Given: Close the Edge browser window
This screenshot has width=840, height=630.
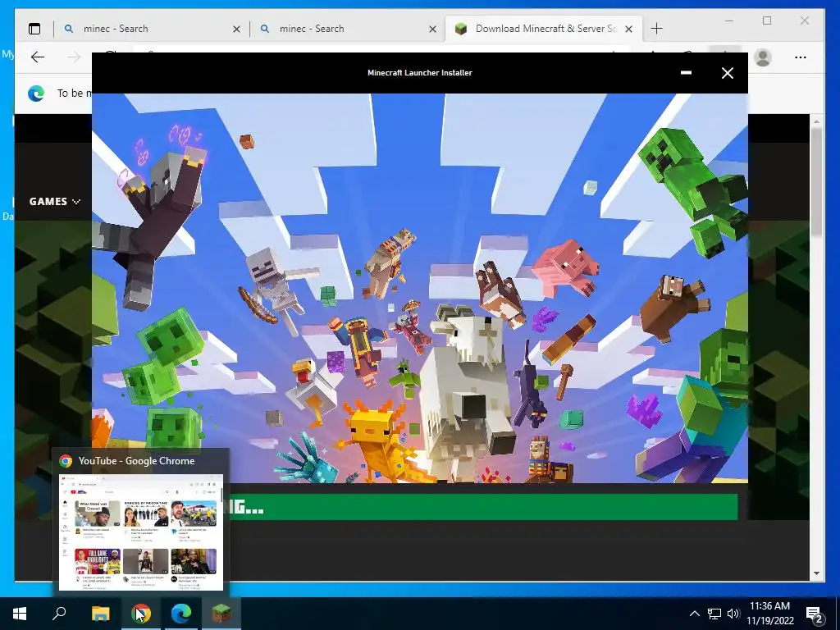Looking at the screenshot, I should coord(805,21).
